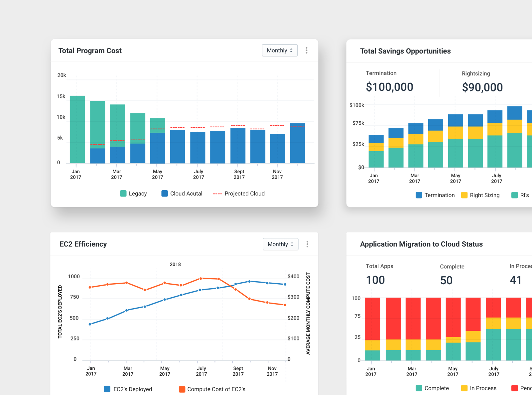Open the Total Program Cost options kebab menu
This screenshot has width=532, height=395.
[307, 50]
